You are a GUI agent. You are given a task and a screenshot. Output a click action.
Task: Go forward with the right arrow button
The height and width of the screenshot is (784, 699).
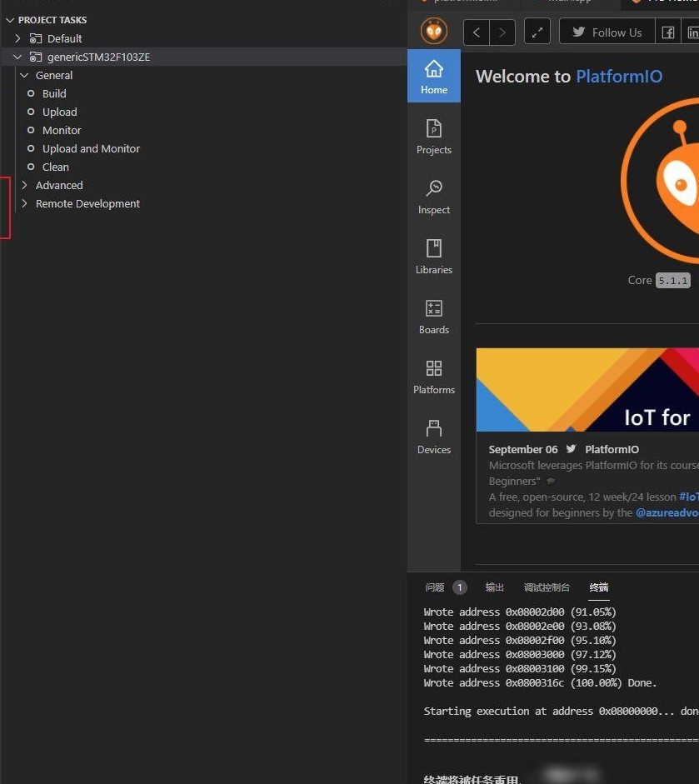[502, 32]
